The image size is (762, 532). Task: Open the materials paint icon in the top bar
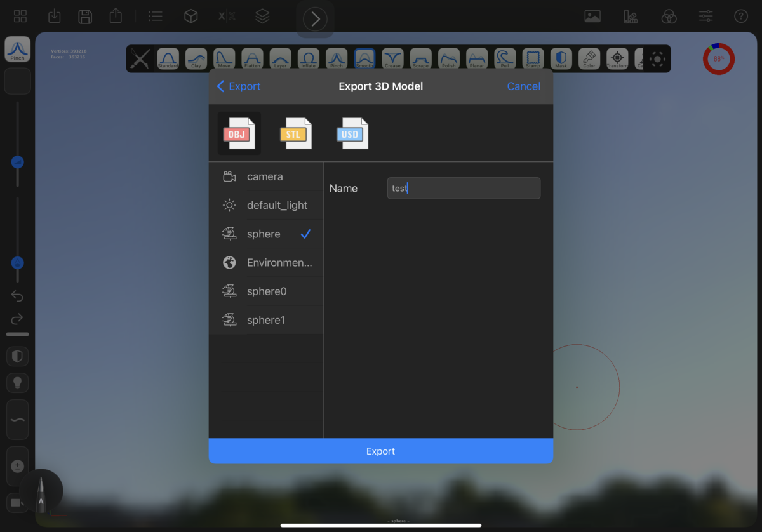[x=631, y=17]
